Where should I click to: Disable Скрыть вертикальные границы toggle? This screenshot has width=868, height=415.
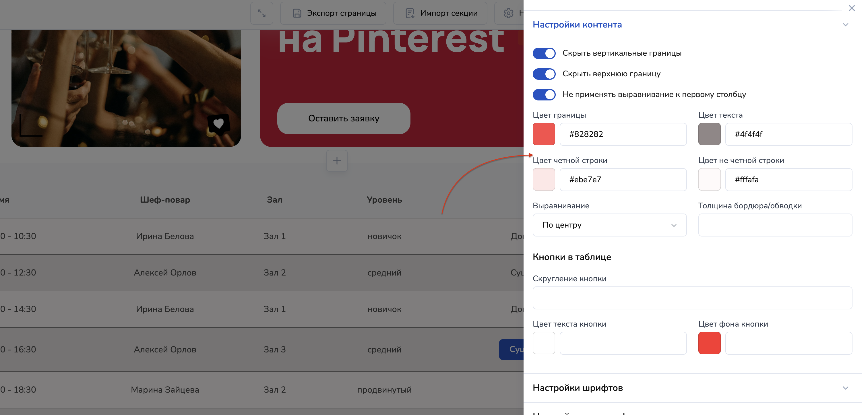544,53
